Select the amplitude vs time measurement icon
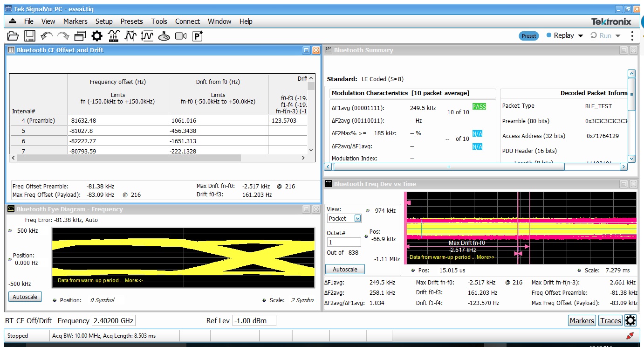This screenshot has width=644, height=347. (147, 36)
